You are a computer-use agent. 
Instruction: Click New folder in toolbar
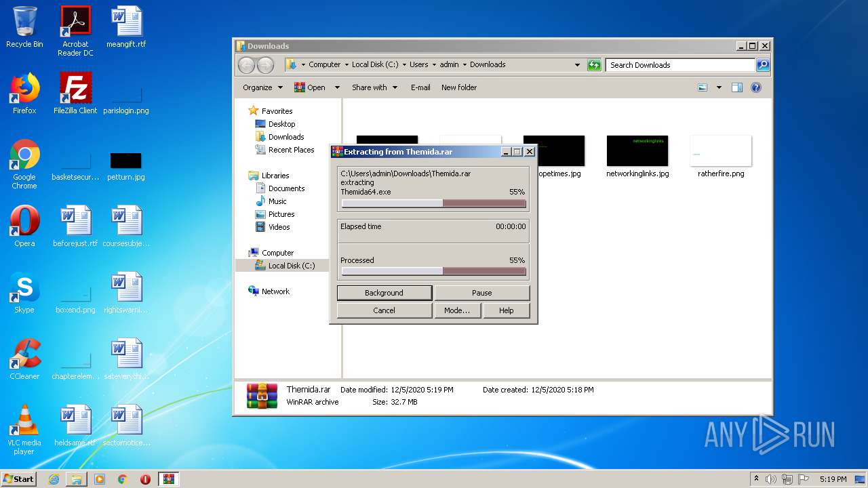(459, 87)
